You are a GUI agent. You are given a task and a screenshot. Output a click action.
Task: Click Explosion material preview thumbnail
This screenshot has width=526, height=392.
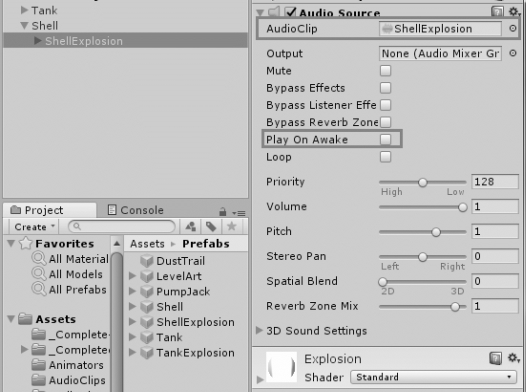point(281,367)
